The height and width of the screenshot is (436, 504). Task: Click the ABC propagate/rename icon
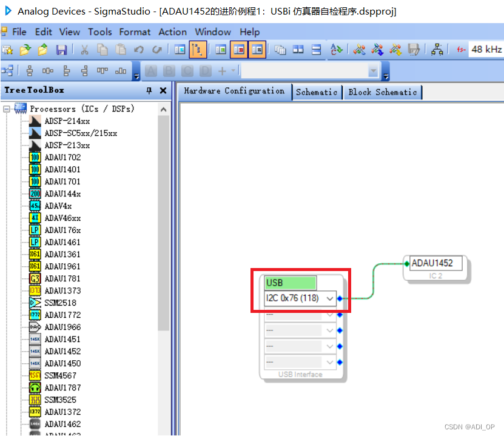336,50
